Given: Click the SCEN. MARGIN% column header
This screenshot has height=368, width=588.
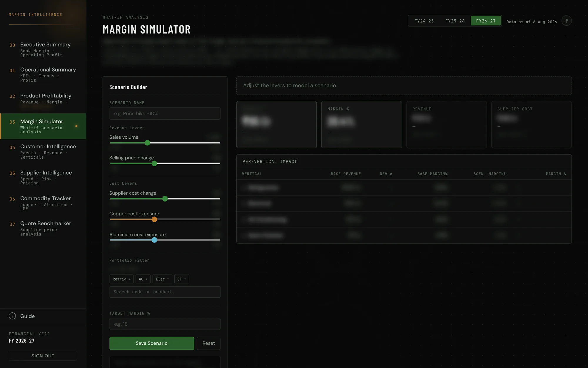Looking at the screenshot, I should (x=490, y=174).
